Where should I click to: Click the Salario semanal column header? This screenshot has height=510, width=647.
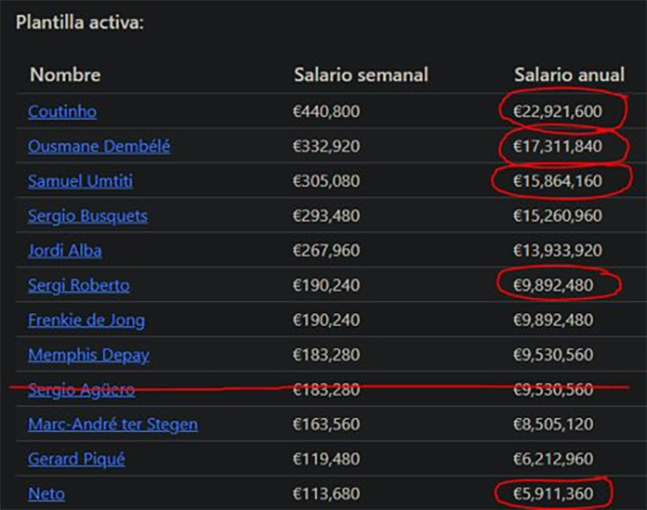361,75
